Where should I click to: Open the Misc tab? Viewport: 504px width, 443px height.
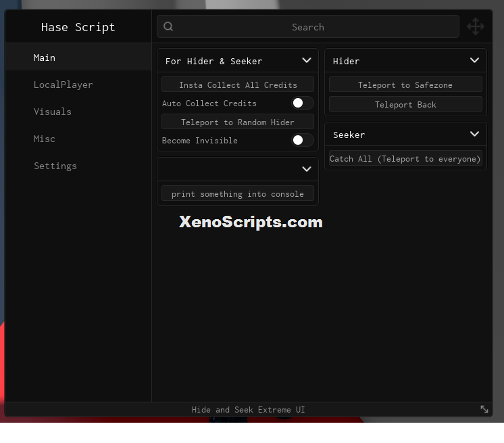(x=45, y=139)
